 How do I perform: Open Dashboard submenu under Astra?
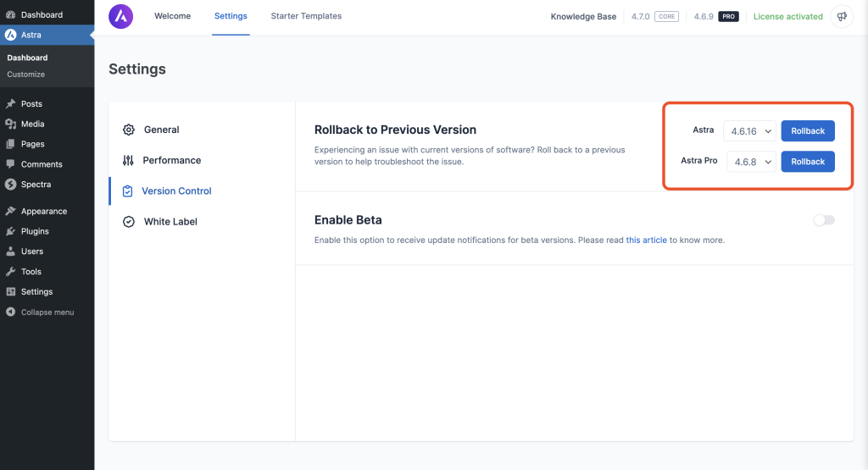pyautogui.click(x=27, y=58)
